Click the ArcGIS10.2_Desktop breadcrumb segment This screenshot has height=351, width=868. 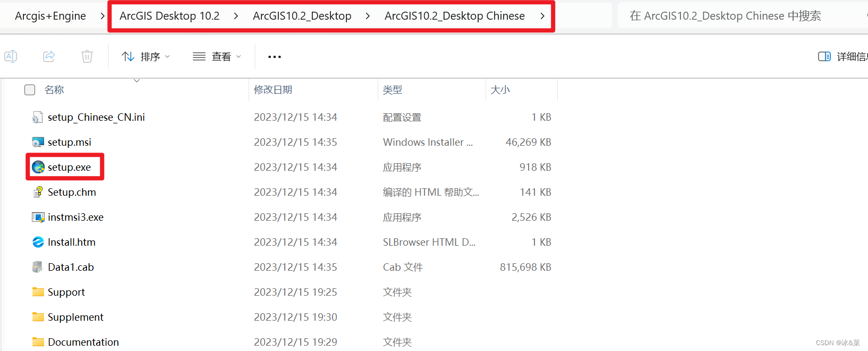(302, 16)
